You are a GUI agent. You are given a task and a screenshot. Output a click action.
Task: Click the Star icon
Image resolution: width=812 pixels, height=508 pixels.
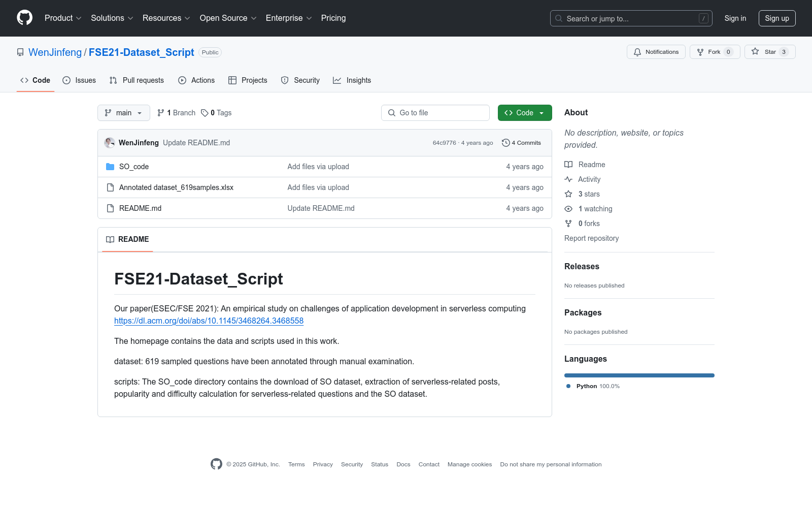pyautogui.click(x=755, y=52)
